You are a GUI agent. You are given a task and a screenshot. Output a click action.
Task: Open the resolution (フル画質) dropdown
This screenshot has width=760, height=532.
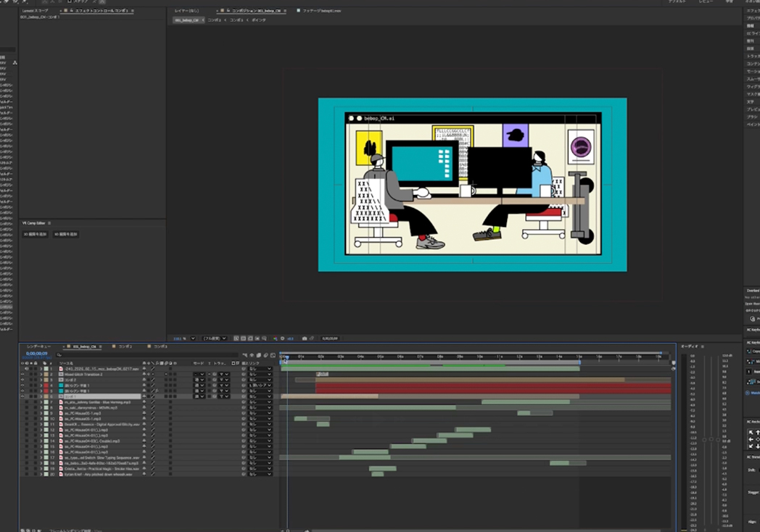(215, 338)
